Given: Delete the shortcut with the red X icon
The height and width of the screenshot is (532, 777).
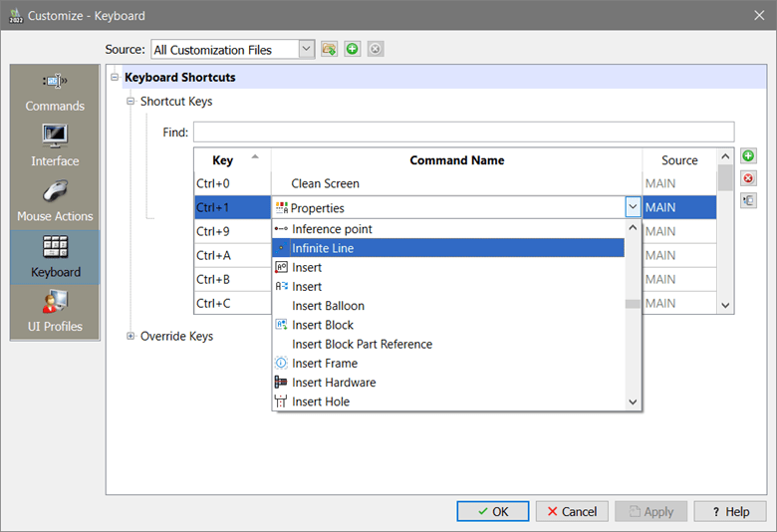Looking at the screenshot, I should pos(748,178).
